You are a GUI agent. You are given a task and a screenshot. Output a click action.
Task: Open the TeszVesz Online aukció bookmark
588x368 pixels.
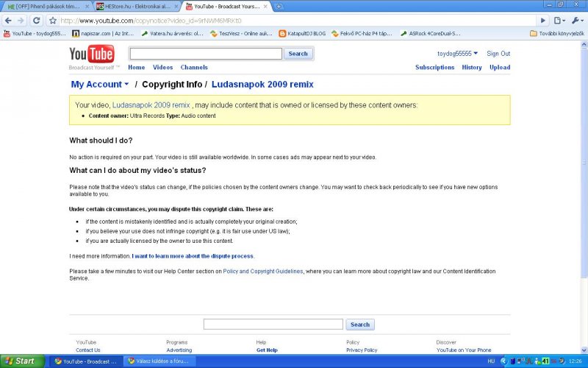pyautogui.click(x=242, y=33)
